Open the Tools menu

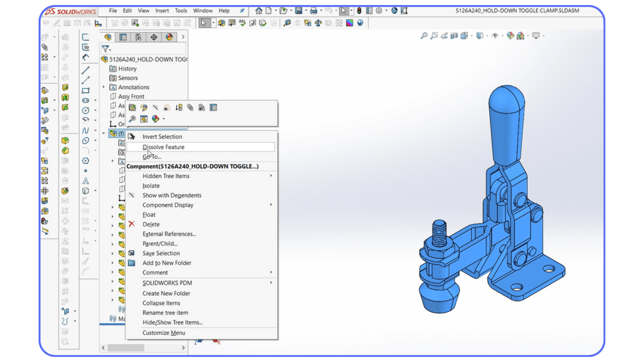[181, 11]
